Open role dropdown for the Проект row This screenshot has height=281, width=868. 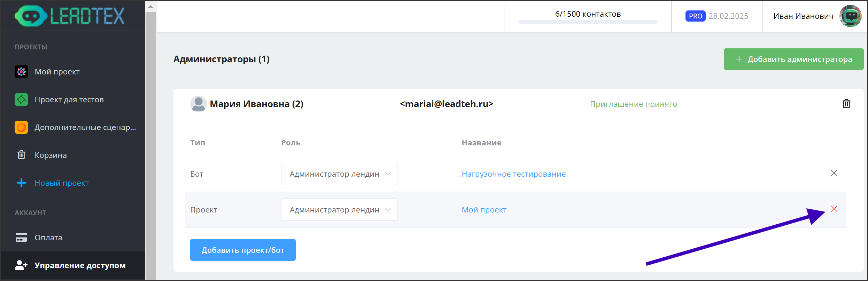tap(339, 210)
